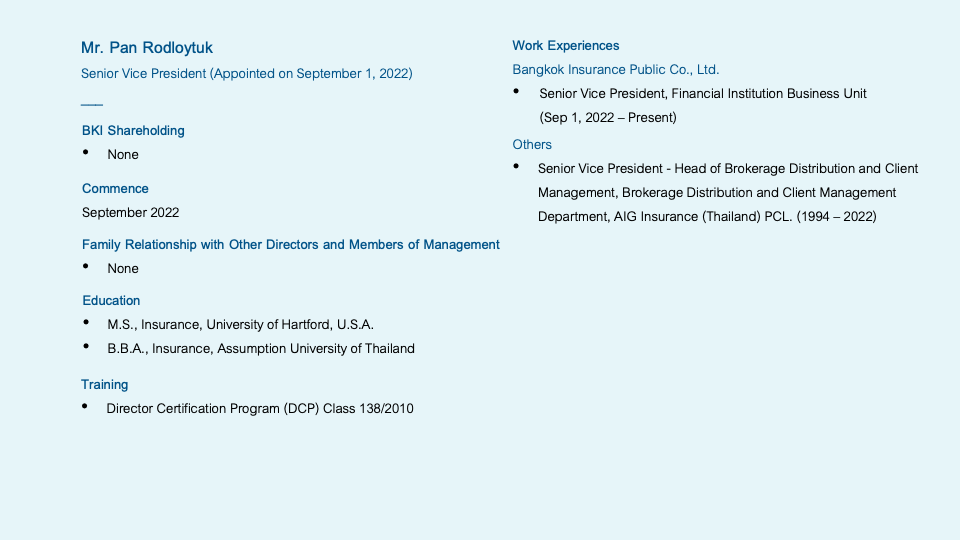The width and height of the screenshot is (960, 540).
Task: Select the Family Relationship section heading
Action: [290, 244]
